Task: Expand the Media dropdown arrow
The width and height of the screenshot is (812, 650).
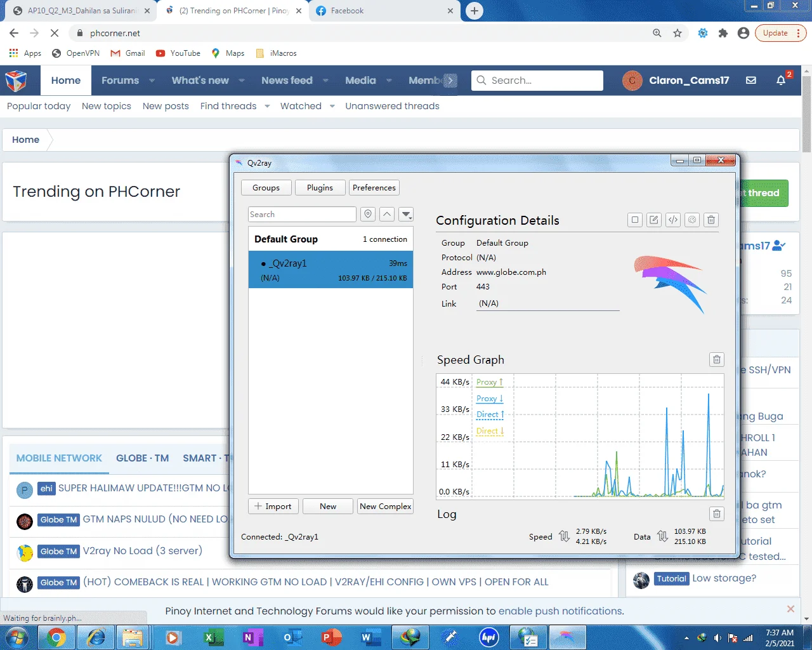Action: (389, 81)
